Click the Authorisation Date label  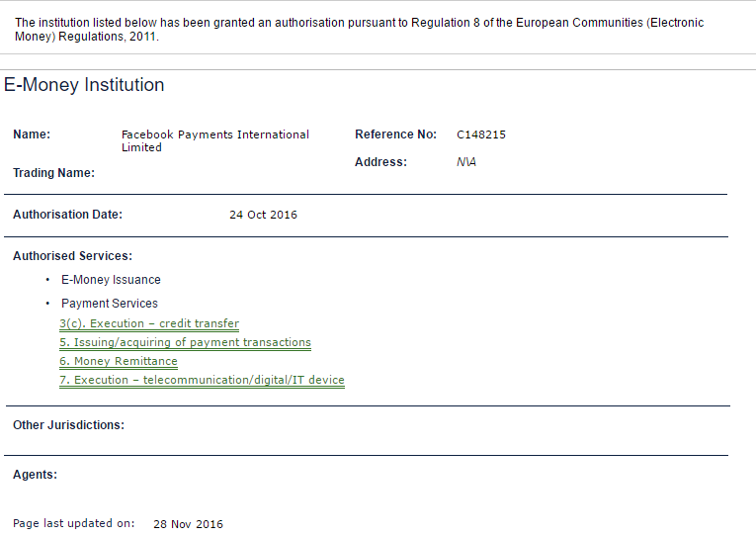click(67, 215)
